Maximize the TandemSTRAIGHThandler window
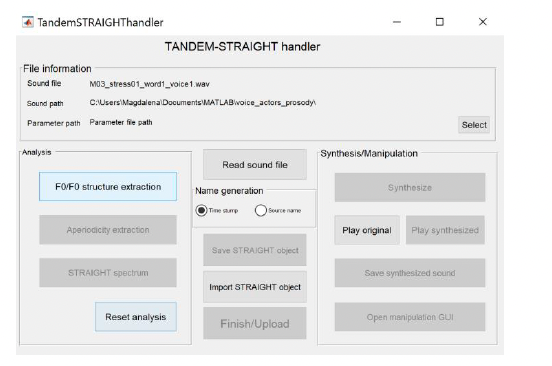 coord(440,22)
